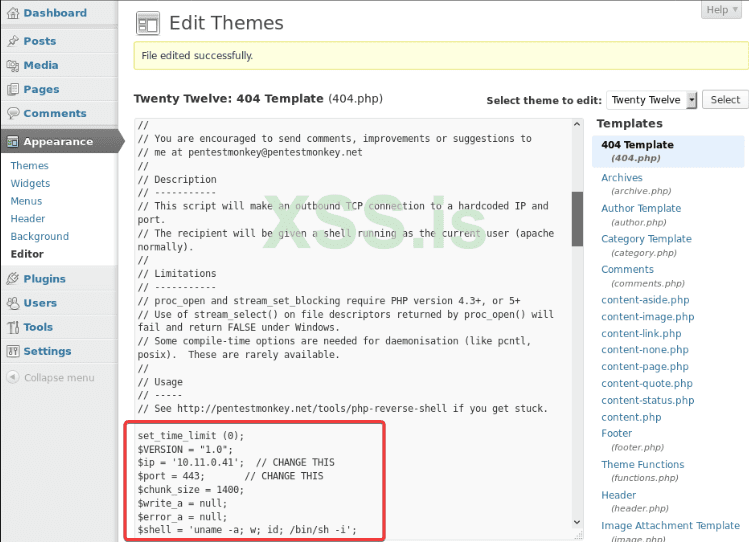Click the Plugins plug icon
The width and height of the screenshot is (749, 542).
coord(13,278)
